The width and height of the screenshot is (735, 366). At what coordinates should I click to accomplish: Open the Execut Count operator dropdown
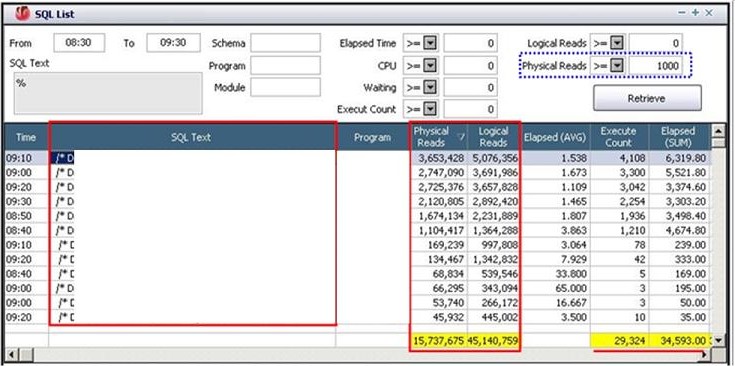[430, 110]
